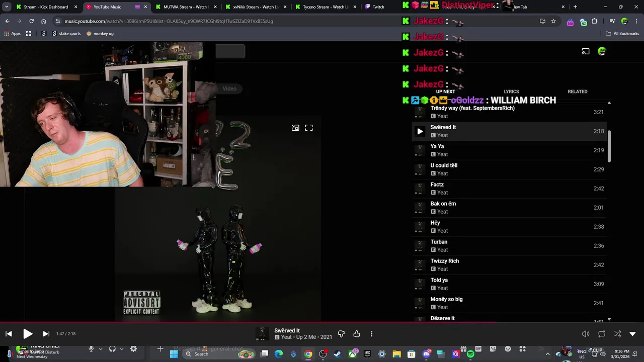Image resolution: width=644 pixels, height=362 pixels.
Task: Show hidden system tray icons
Action: 547,354
